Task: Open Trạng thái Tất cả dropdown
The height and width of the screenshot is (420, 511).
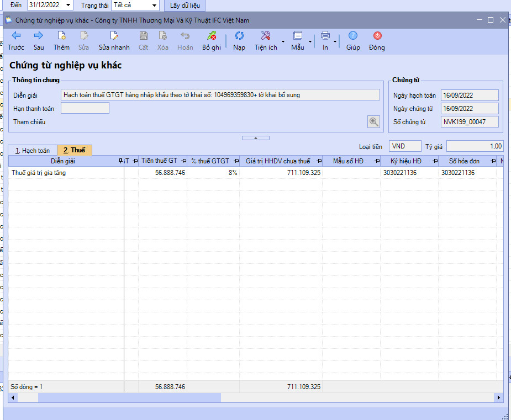Action: [x=154, y=5]
